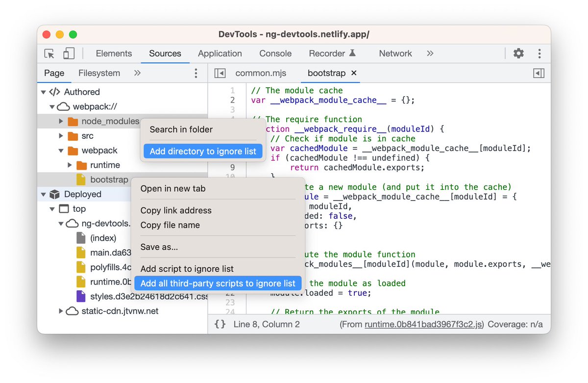Switch to the Console panel
The width and height of the screenshot is (588, 383).
coord(275,53)
